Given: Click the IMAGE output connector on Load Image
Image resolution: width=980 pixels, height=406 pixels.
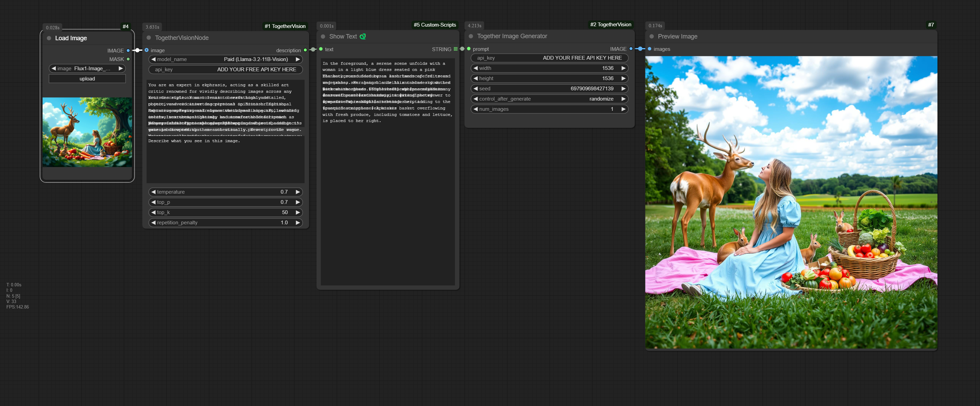Looking at the screenshot, I should pyautogui.click(x=128, y=50).
